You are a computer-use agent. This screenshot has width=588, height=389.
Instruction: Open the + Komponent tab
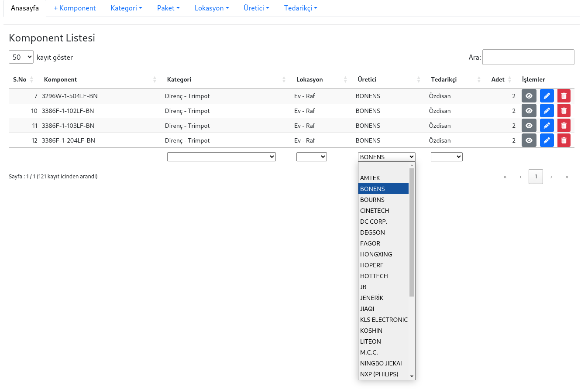(75, 8)
